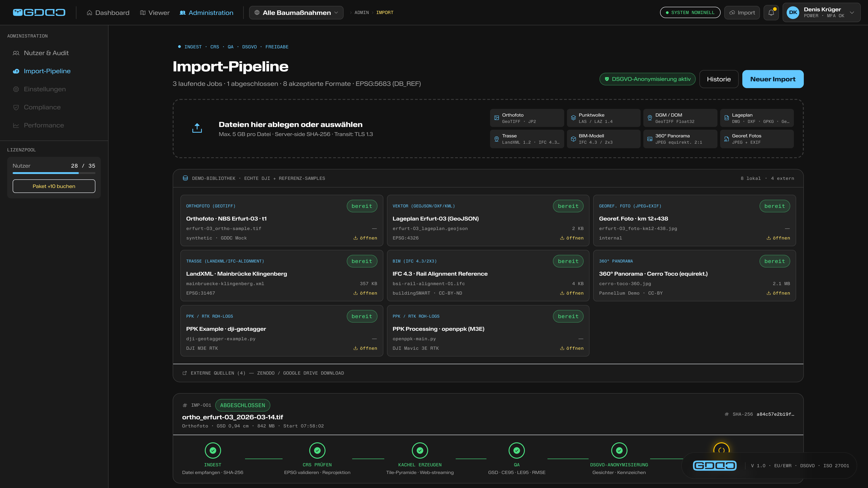
Task: Click the cloud icon of Import-Pipeline sidebar item
Action: click(x=16, y=71)
